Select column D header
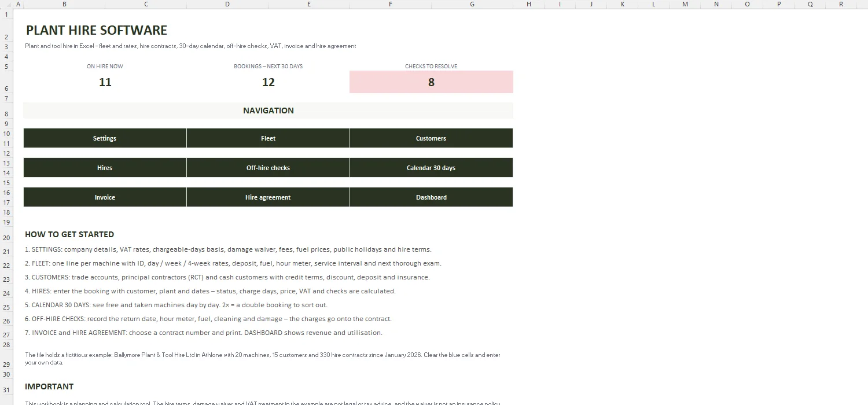Viewport: 868px width, 405px height. click(227, 4)
